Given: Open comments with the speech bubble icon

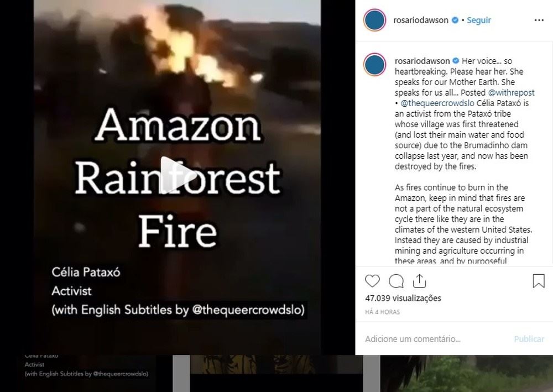Looking at the screenshot, I should 396,281.
